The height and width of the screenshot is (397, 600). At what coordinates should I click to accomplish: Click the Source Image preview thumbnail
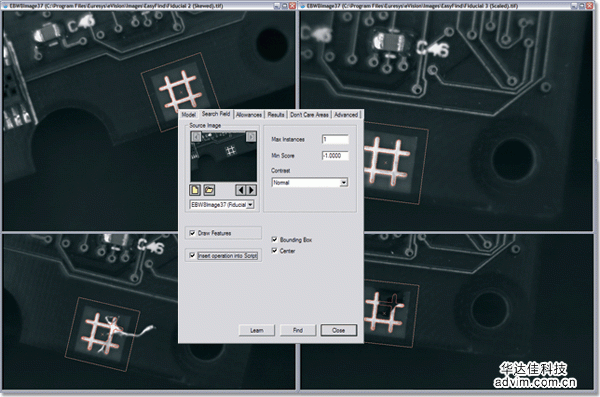click(x=223, y=157)
